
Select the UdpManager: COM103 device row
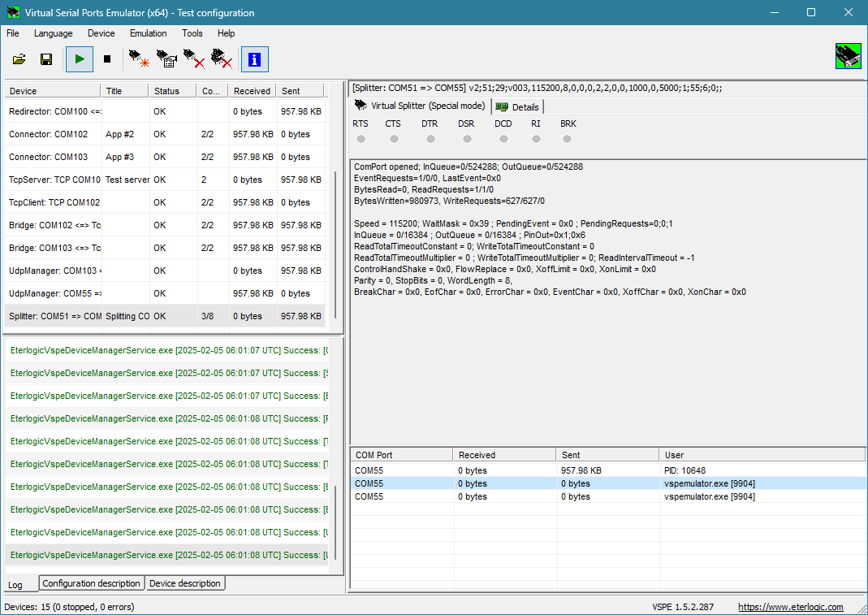coord(165,271)
